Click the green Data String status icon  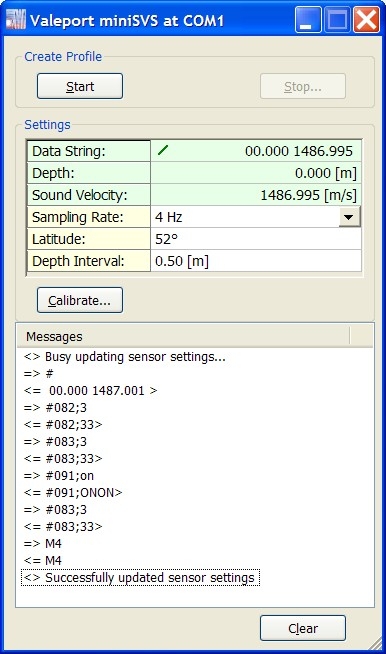coord(163,150)
